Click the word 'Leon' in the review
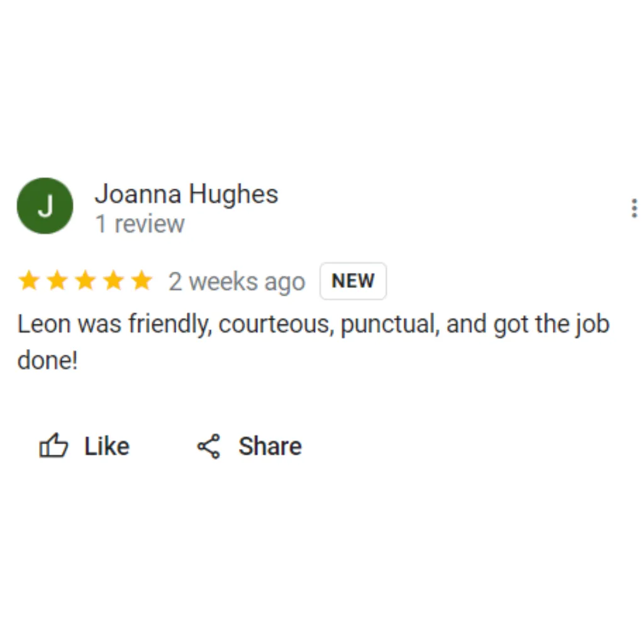This screenshot has width=644, height=644. 44,324
